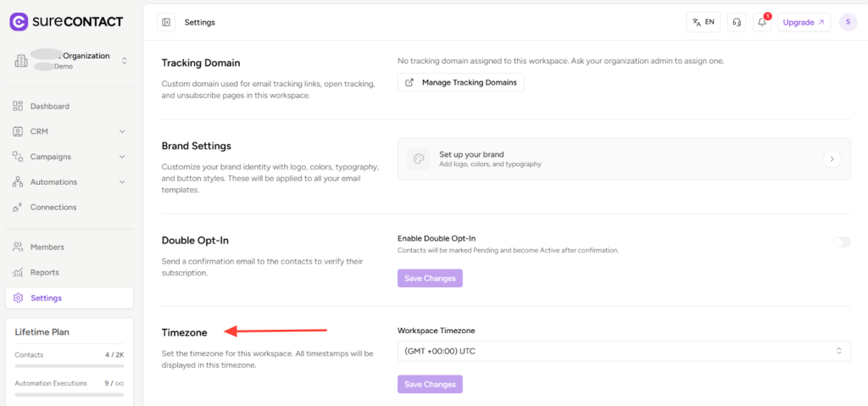The image size is (868, 406).
Task: Open the Set up your brand card
Action: [x=623, y=159]
